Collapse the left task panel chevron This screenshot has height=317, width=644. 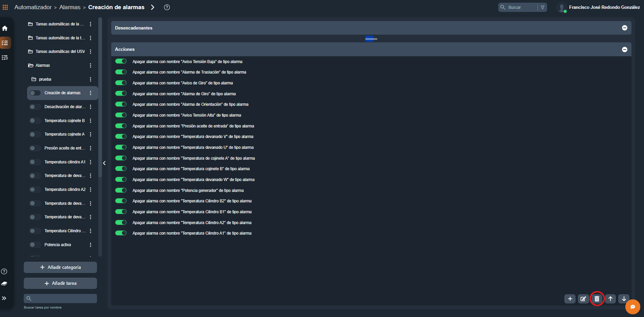click(x=104, y=163)
